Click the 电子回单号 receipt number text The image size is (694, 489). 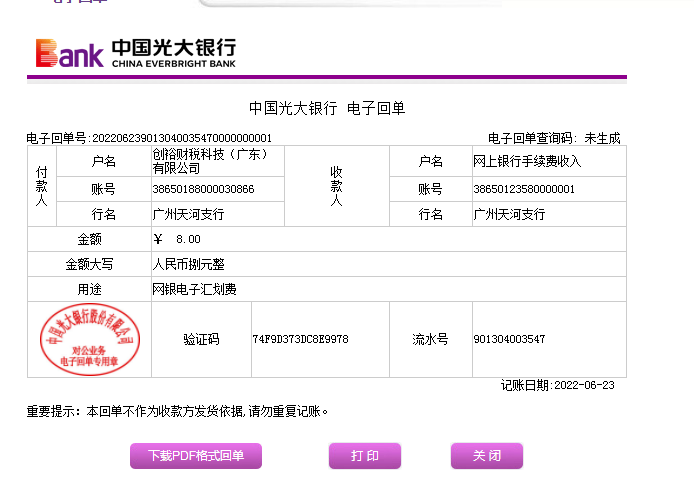tap(149, 138)
